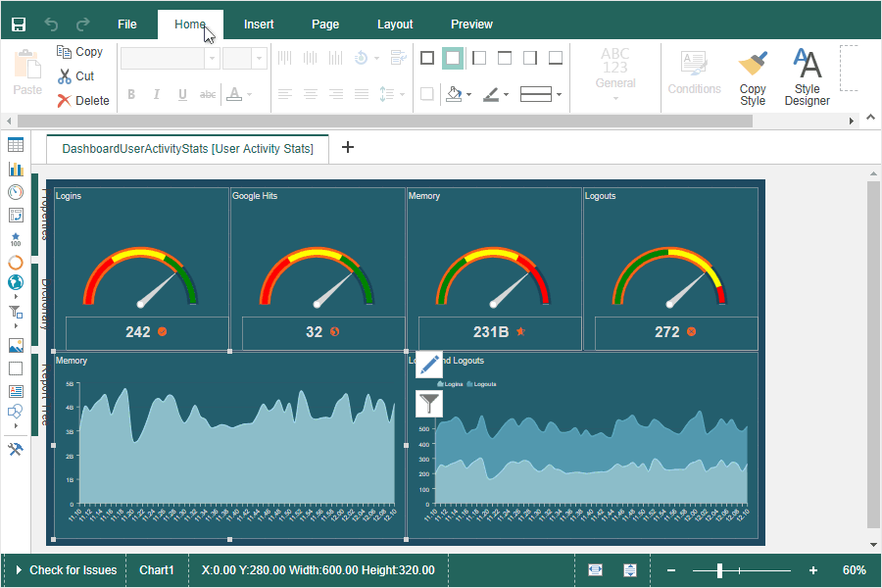Select the Image component in the left toolbox
882x588 pixels.
tap(16, 345)
